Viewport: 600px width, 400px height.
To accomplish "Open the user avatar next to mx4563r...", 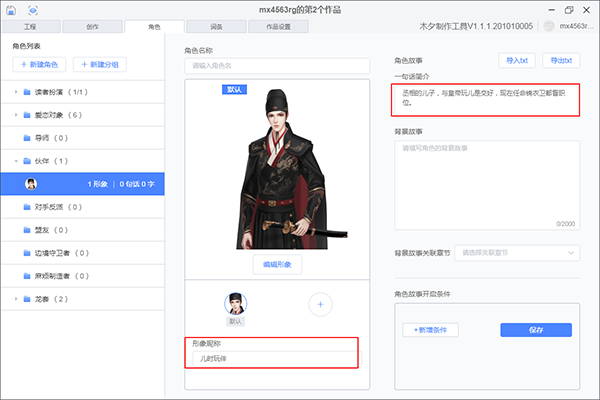I will click(x=549, y=26).
